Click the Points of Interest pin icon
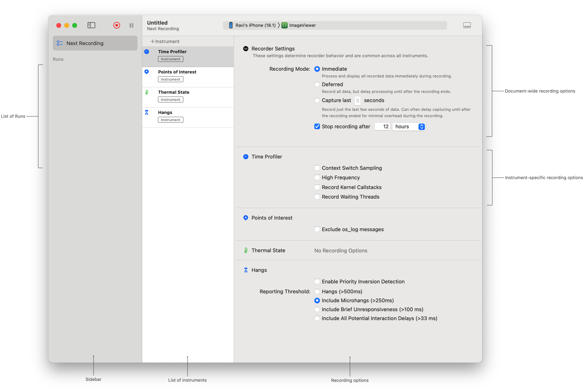 pos(147,72)
